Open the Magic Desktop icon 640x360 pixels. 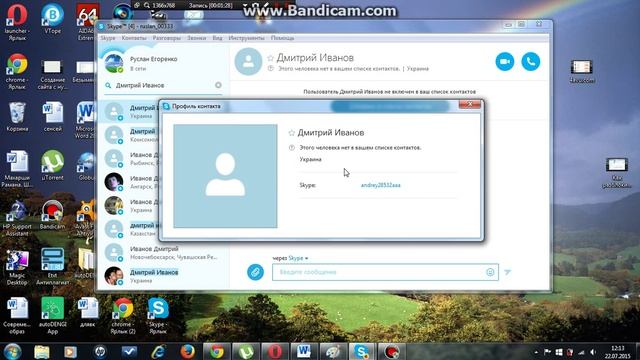click(17, 267)
